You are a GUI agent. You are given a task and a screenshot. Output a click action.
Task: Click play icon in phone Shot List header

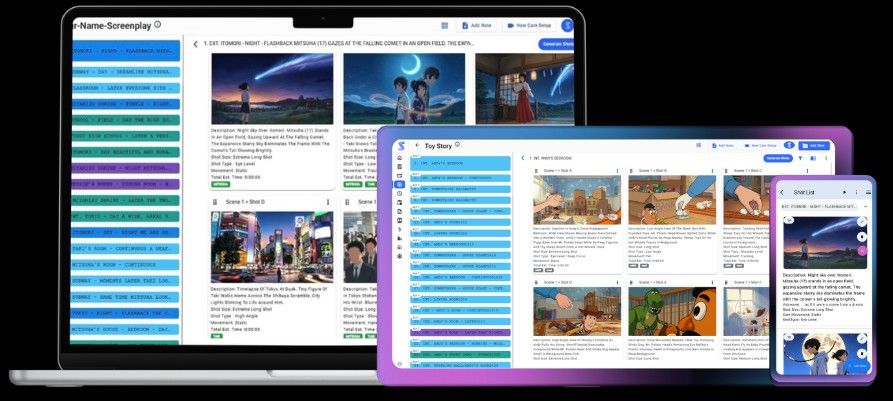(844, 193)
